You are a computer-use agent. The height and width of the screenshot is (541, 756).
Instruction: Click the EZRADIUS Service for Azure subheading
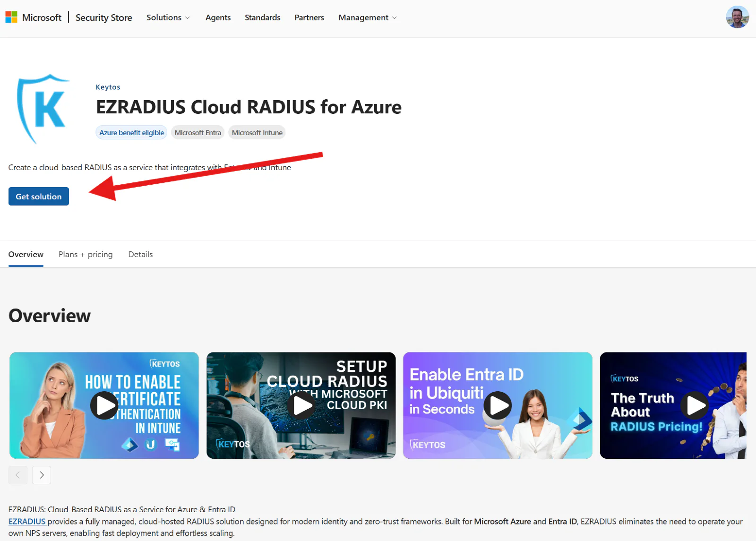point(122,509)
